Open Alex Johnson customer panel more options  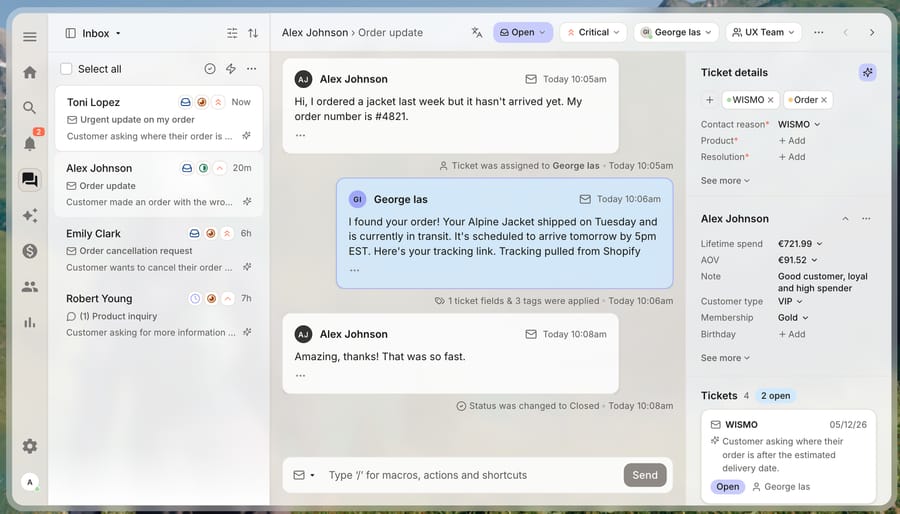click(866, 219)
